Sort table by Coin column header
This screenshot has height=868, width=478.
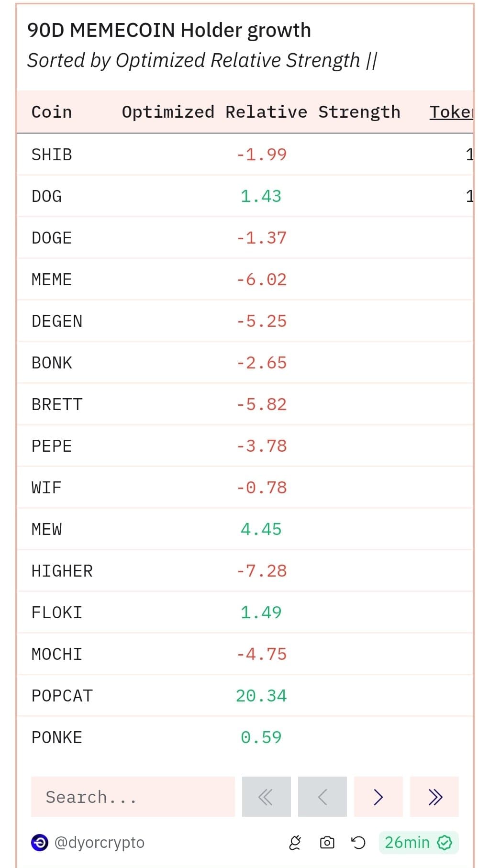[x=52, y=112]
